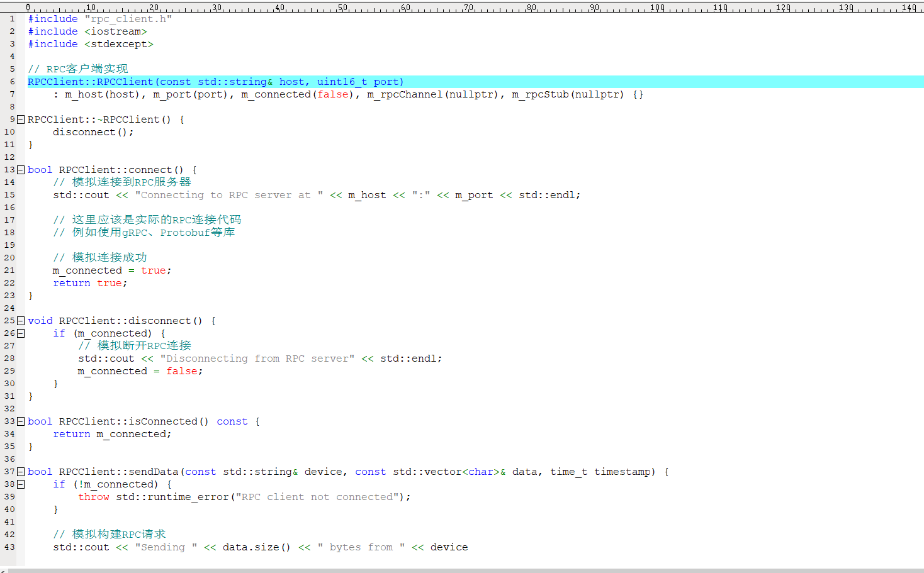Image resolution: width=924 pixels, height=573 pixels.
Task: Collapse the isConnected() function fold marker
Action: (21, 421)
